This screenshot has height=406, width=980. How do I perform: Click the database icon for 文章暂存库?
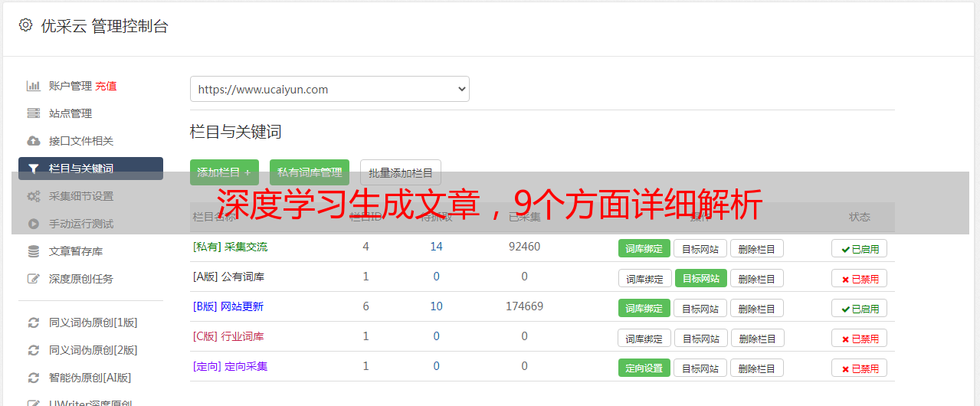33,251
